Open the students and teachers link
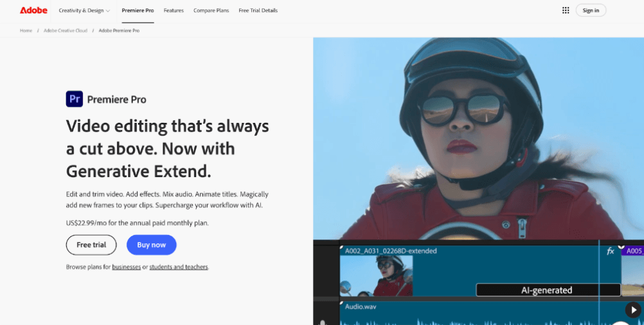This screenshot has height=325, width=644. point(179,267)
